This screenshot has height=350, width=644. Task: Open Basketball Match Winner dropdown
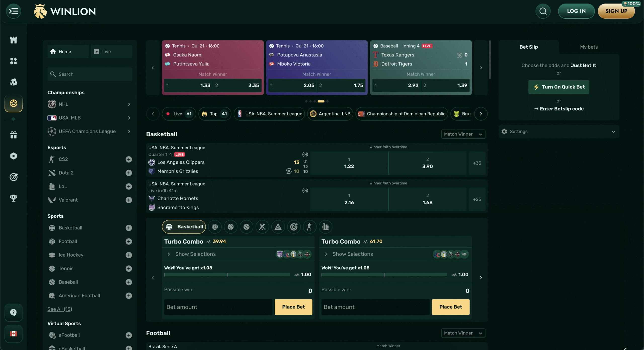(463, 134)
